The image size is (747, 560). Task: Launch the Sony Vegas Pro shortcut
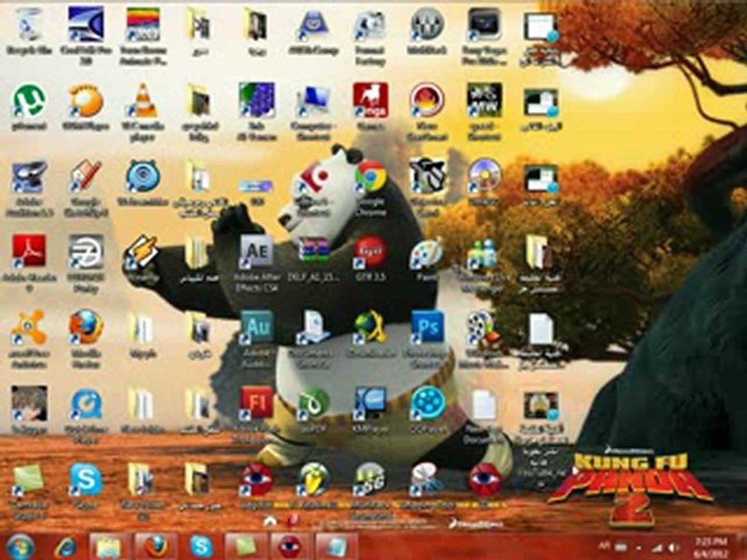(x=483, y=36)
